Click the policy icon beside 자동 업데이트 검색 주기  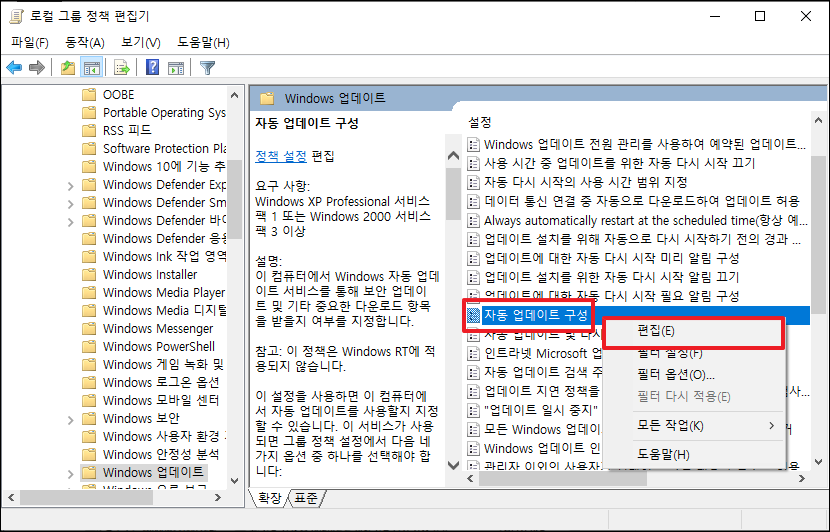(474, 372)
